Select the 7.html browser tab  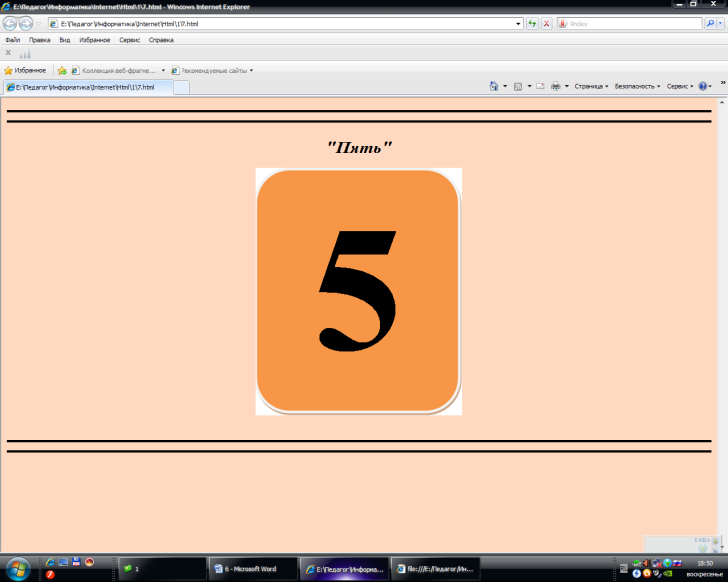(88, 87)
